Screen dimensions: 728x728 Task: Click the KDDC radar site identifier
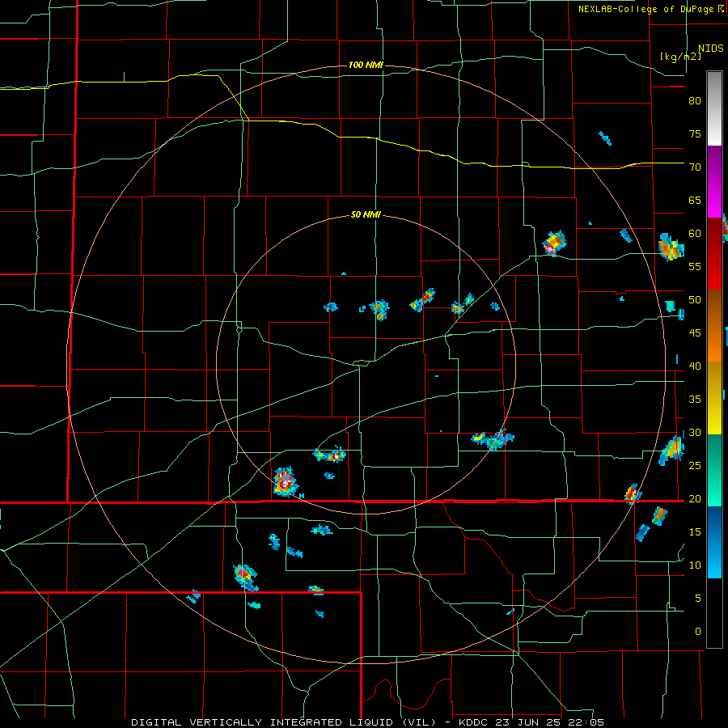[476, 722]
